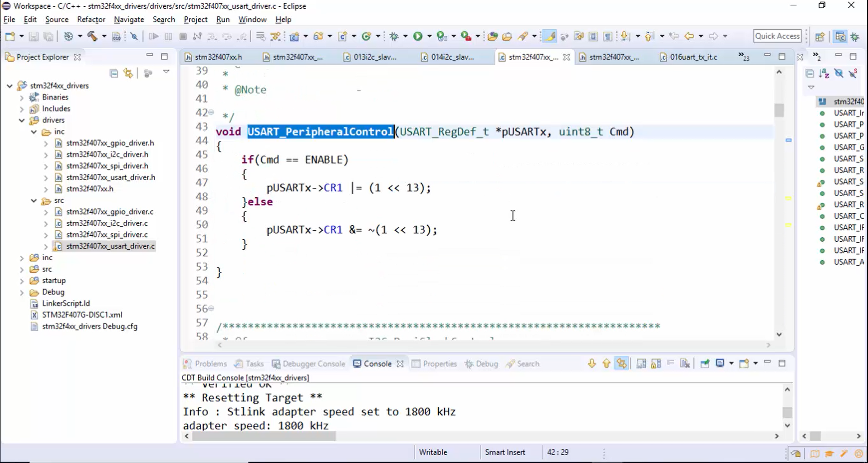Expand the Binaries node
Screen dimensions: 868x463
click(21, 97)
